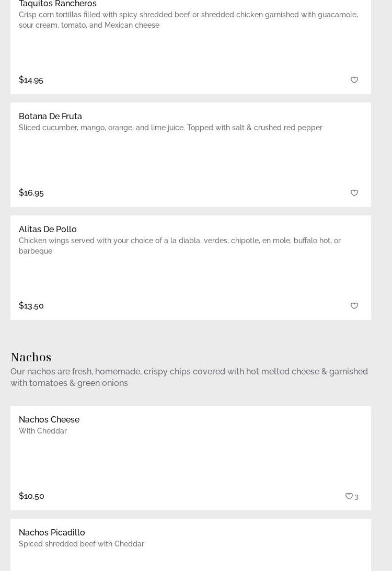Click the Nachos section description about homemade chips
This screenshot has height=571, width=392.
pyautogui.click(x=189, y=377)
